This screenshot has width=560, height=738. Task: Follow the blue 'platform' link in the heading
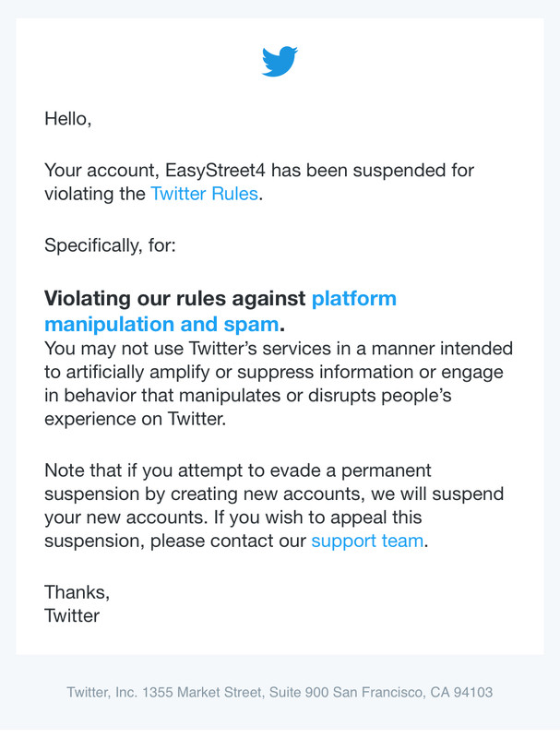coord(354,298)
